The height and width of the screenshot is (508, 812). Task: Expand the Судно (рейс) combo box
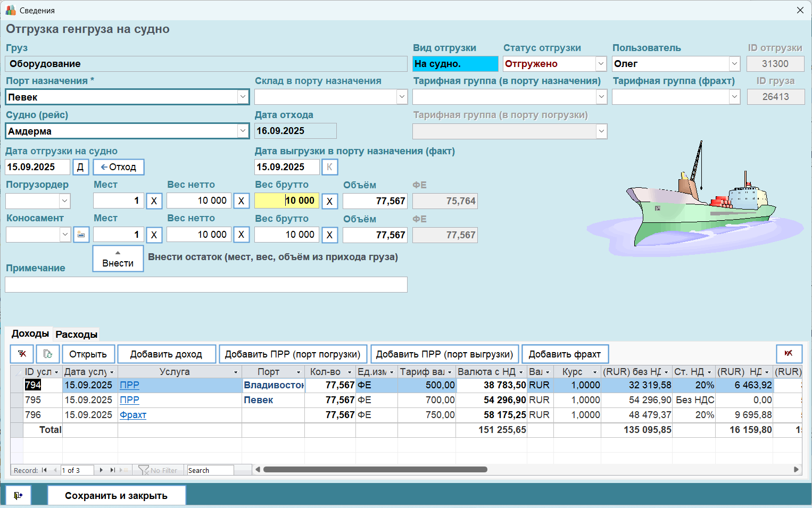[243, 131]
